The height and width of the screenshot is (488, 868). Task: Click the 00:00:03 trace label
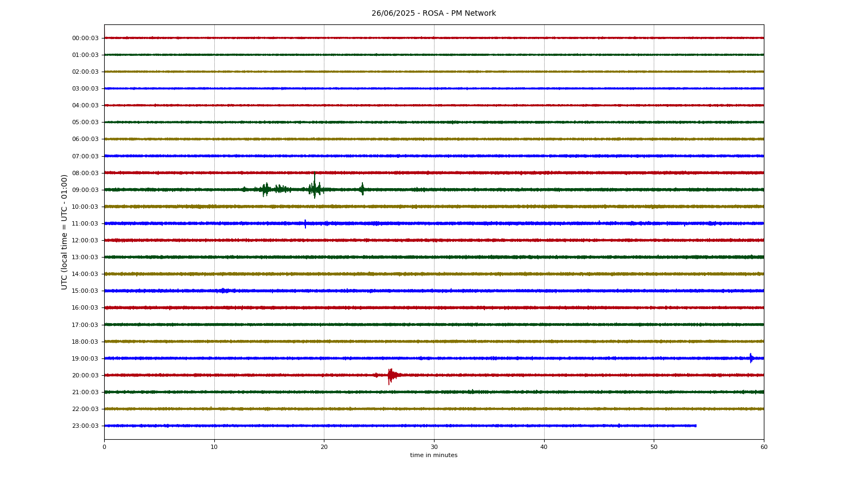click(85, 38)
